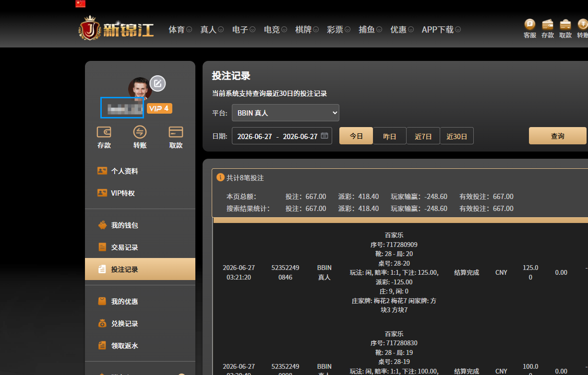Expand 电竞 navigation menu
This screenshot has width=588, height=375.
[x=275, y=30]
